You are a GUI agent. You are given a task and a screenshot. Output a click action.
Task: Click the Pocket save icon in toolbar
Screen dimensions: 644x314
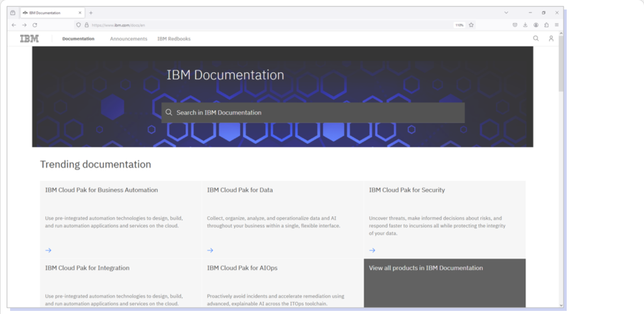[x=515, y=25]
